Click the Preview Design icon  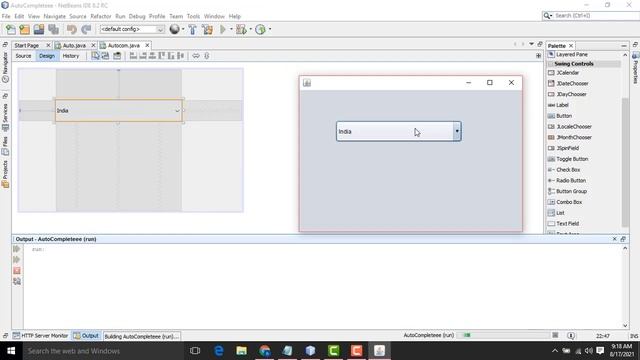117,56
